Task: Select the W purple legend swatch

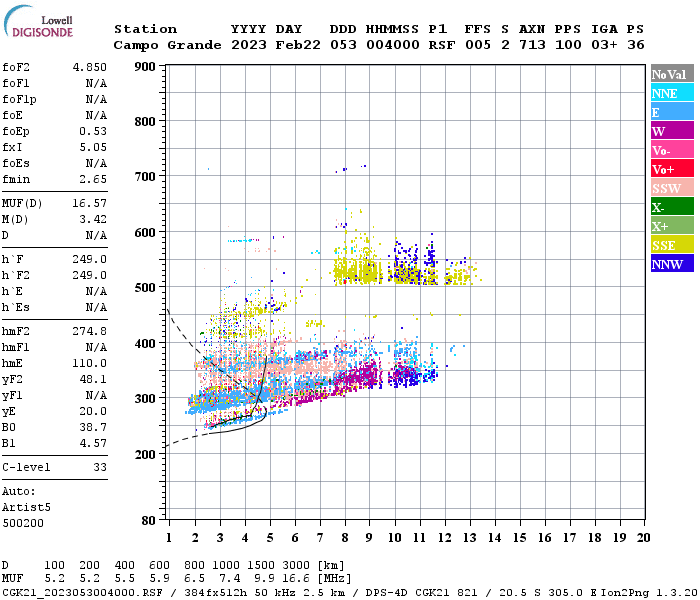Action: tap(672, 131)
